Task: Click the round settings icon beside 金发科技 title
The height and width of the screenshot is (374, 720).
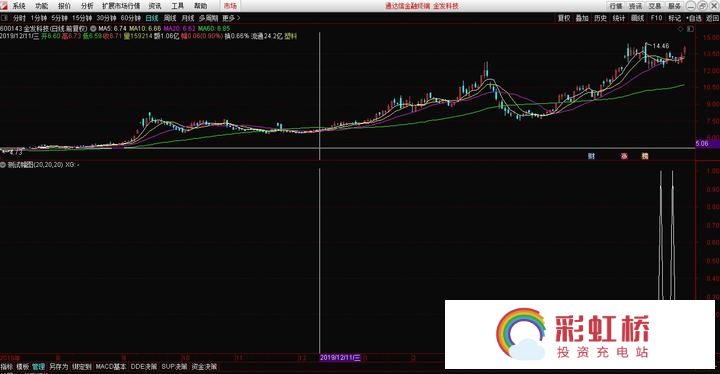Action: 93,28
